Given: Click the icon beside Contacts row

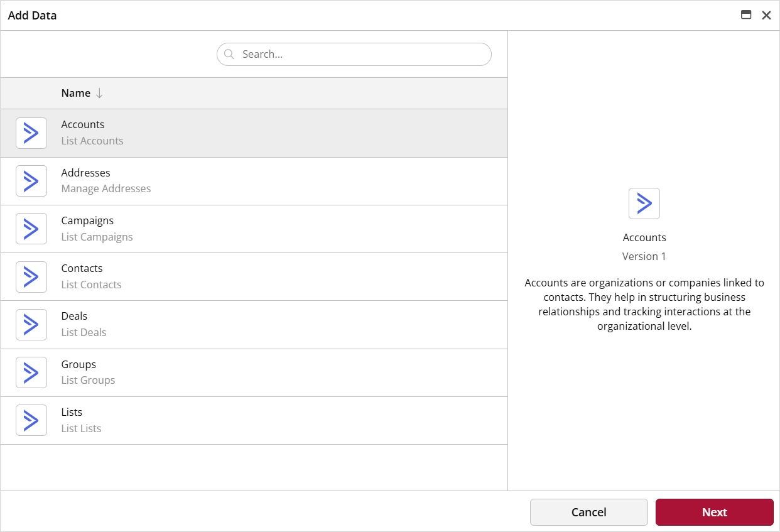Looking at the screenshot, I should point(31,277).
